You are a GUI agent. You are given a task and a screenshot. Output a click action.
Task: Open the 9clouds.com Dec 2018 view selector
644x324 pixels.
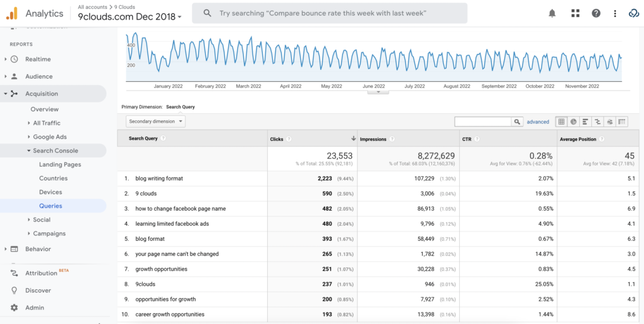coord(130,17)
